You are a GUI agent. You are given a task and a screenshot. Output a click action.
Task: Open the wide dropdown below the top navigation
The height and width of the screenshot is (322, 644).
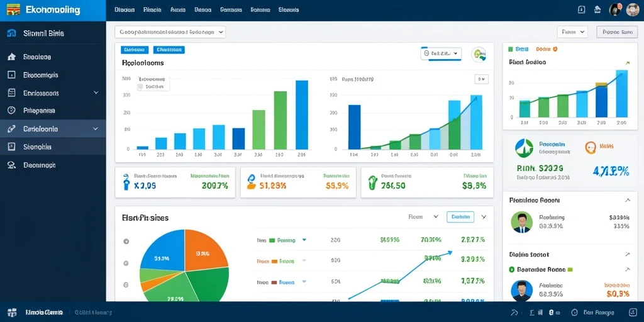(170, 31)
